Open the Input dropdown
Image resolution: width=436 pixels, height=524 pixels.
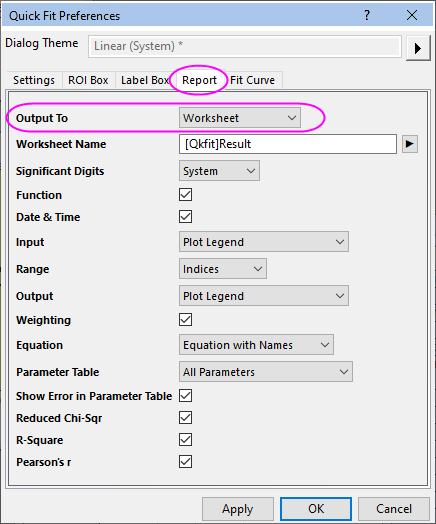[x=264, y=242]
